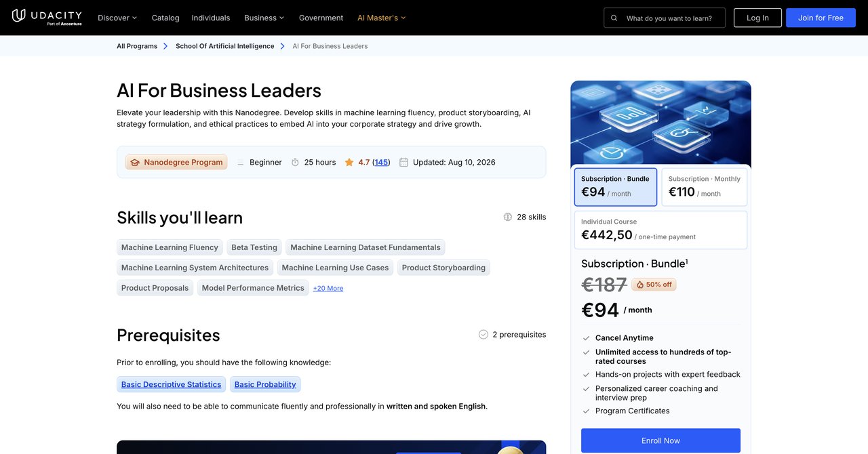Click the Beginner level bars icon
Image resolution: width=868 pixels, height=454 pixels.
(x=240, y=163)
